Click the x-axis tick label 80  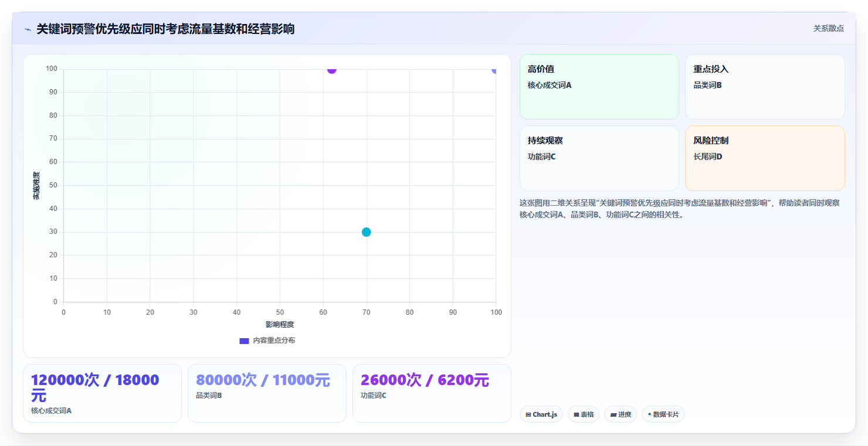click(x=409, y=312)
